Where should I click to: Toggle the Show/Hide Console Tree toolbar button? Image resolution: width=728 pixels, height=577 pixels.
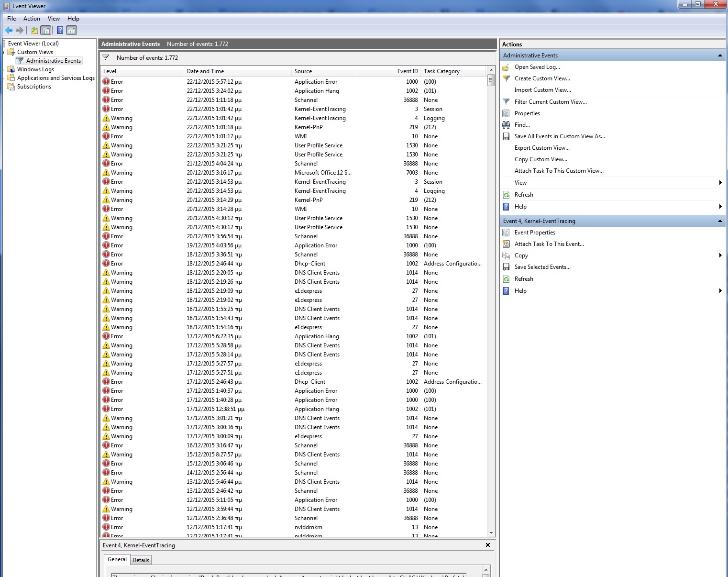click(x=46, y=31)
